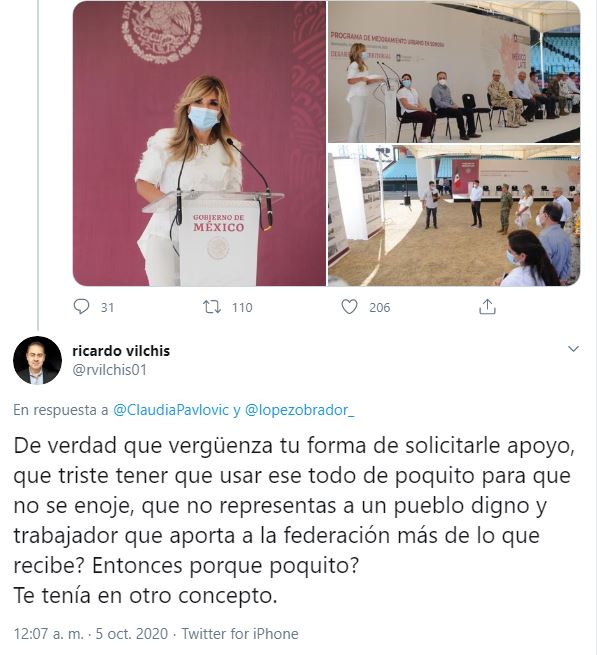Open the podium speaker photo
Screen dimensions: 597x655
(x=199, y=143)
